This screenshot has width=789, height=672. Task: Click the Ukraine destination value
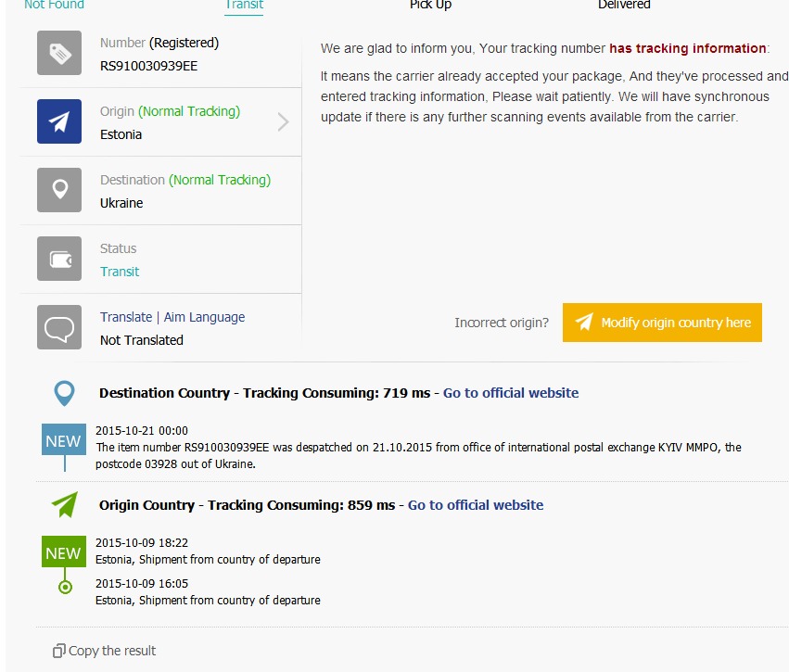[x=121, y=203]
